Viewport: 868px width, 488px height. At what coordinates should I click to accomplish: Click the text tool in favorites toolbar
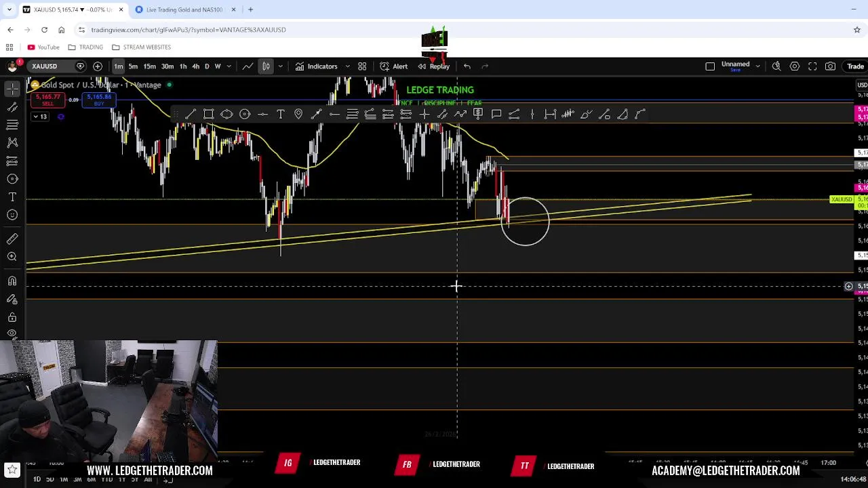[x=281, y=115]
